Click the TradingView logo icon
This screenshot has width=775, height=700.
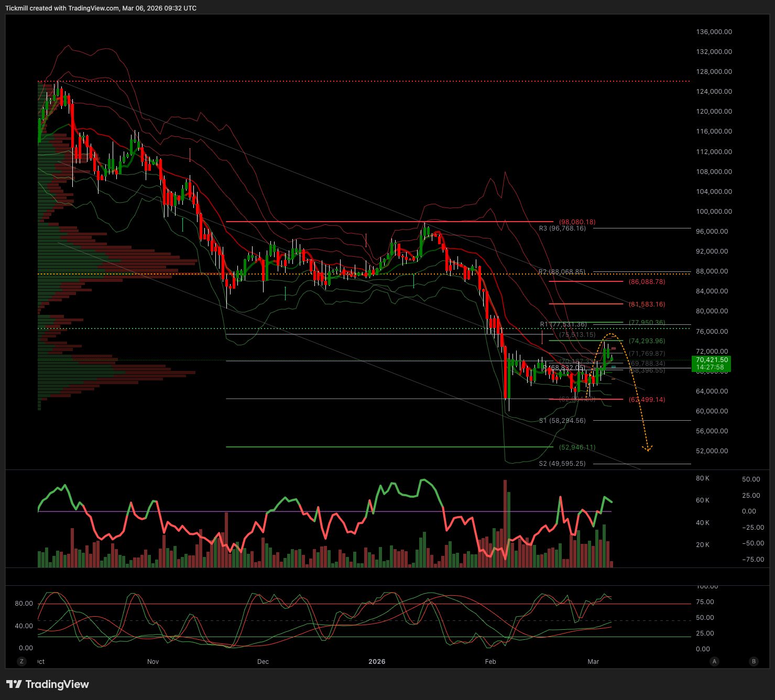(14, 684)
